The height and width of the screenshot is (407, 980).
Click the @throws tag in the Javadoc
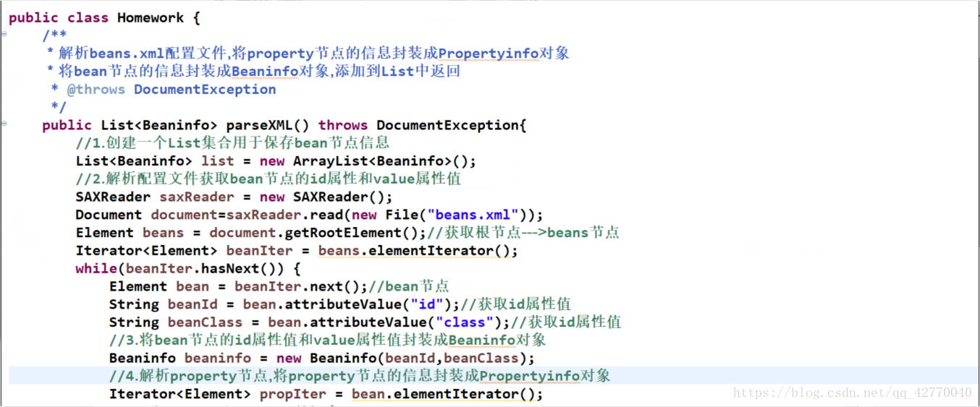pyautogui.click(x=96, y=89)
